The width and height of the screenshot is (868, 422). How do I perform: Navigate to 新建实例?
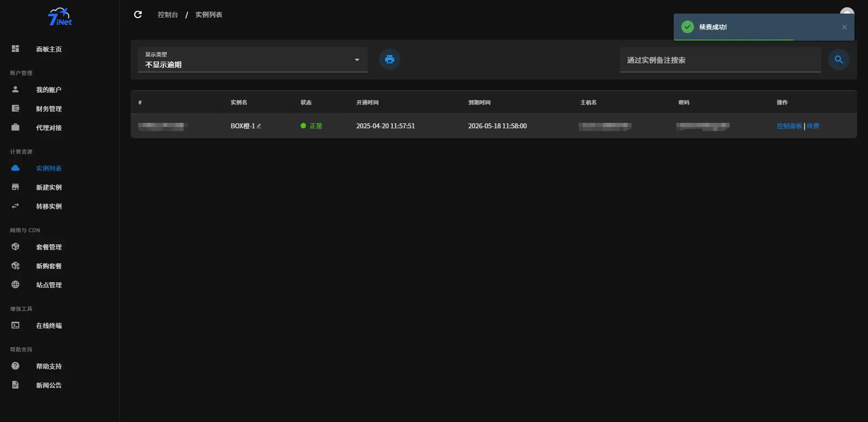[x=49, y=188]
